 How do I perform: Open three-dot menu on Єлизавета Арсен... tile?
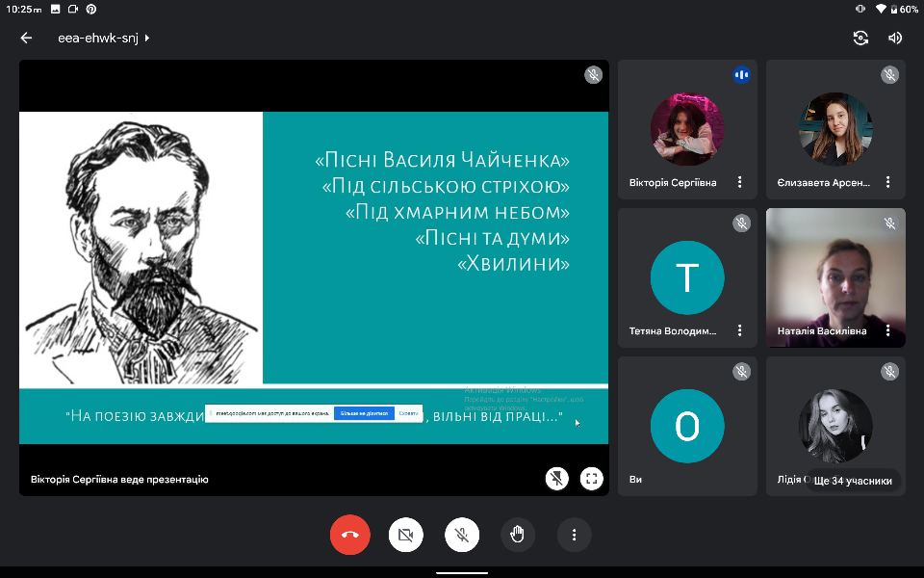tap(887, 182)
